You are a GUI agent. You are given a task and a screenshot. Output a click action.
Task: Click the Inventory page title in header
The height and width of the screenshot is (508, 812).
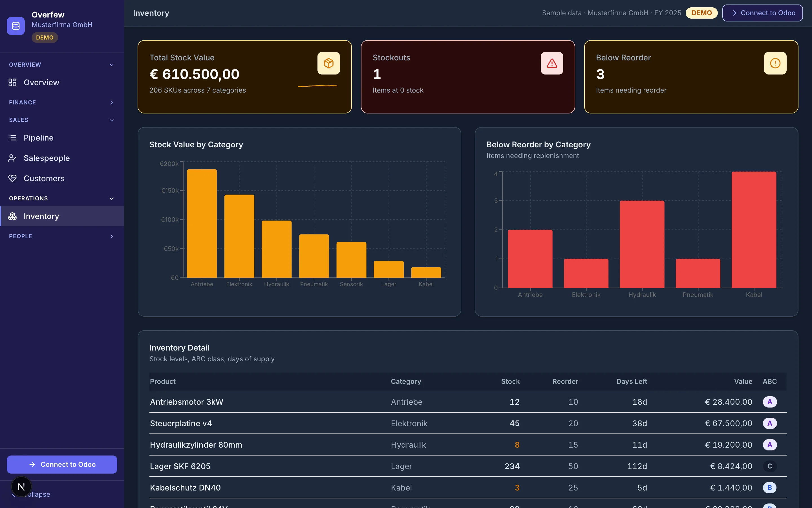pyautogui.click(x=151, y=13)
